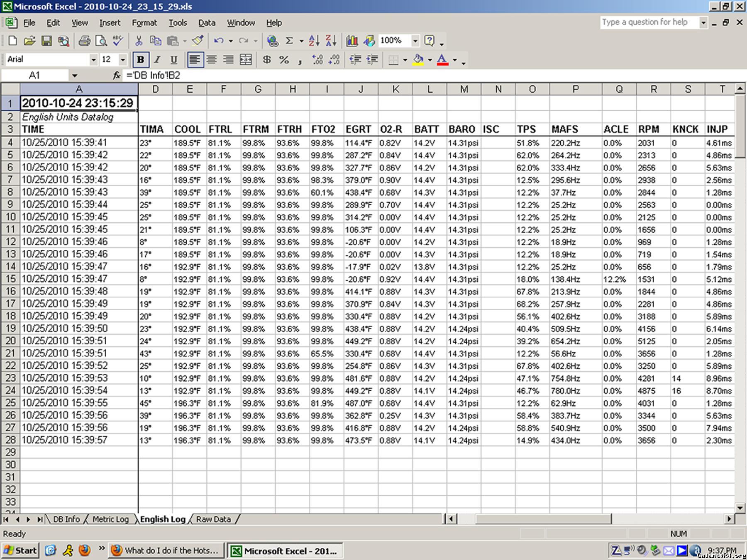The image size is (747, 560).
Task: Click the AutoSum sigma icon
Action: pos(289,41)
